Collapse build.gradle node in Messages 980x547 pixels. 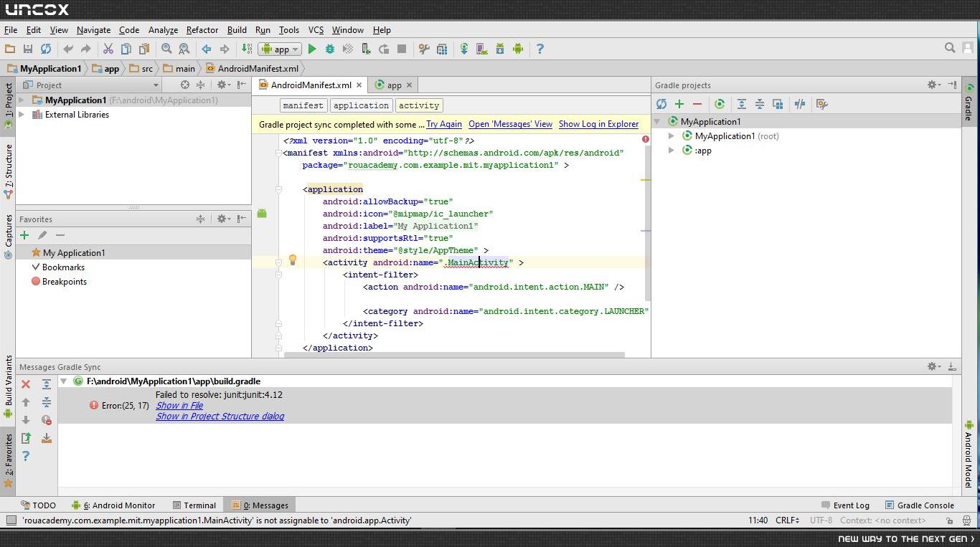pos(64,381)
